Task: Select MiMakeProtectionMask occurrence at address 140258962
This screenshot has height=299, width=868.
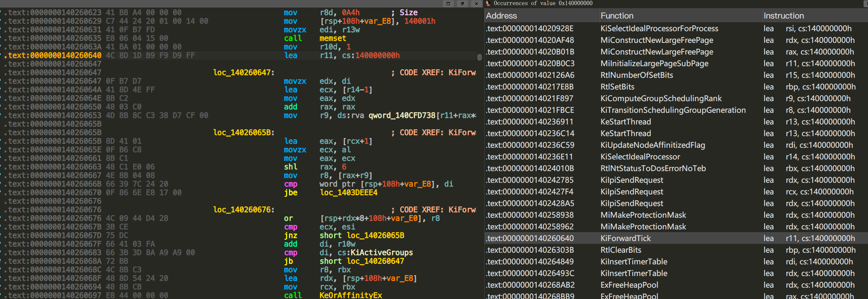Action: tap(676, 227)
